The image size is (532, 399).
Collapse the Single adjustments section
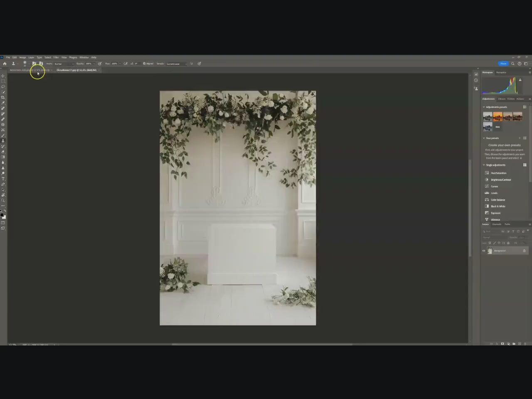point(483,165)
